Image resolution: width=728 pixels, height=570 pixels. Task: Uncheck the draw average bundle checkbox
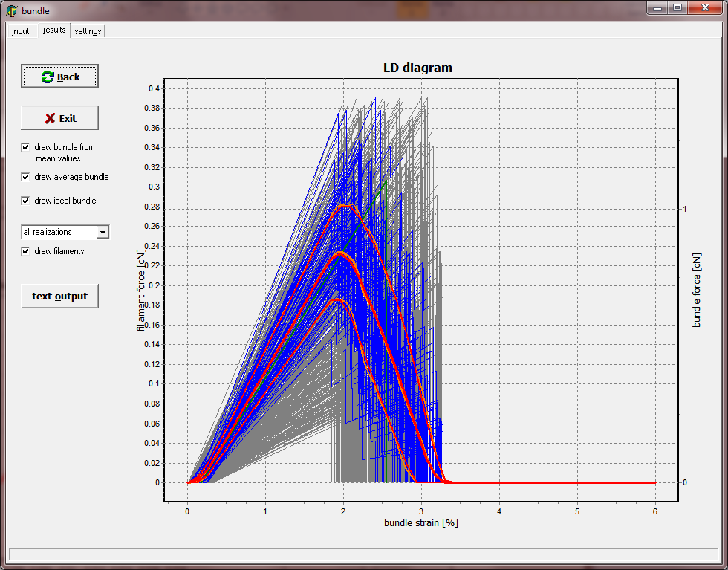tap(26, 177)
